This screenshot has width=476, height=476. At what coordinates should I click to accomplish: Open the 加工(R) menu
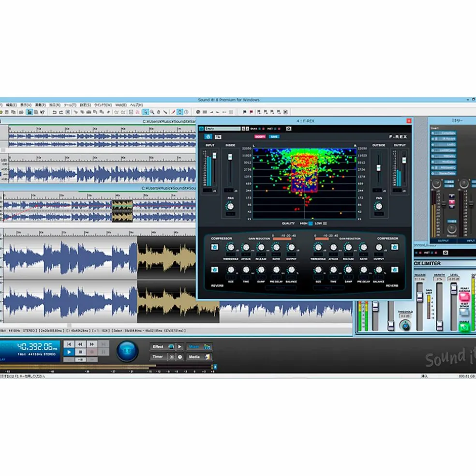[55, 105]
